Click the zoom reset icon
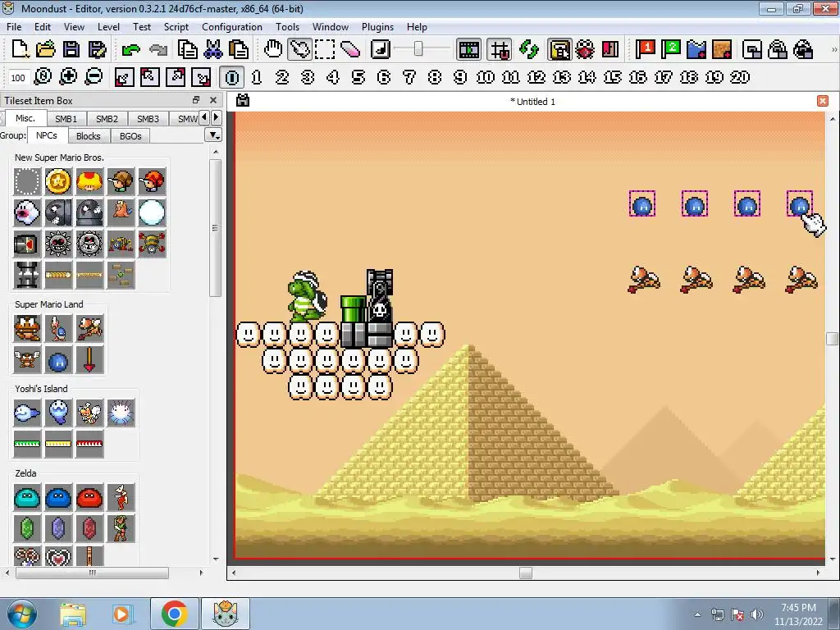The height and width of the screenshot is (630, 840). tap(43, 77)
